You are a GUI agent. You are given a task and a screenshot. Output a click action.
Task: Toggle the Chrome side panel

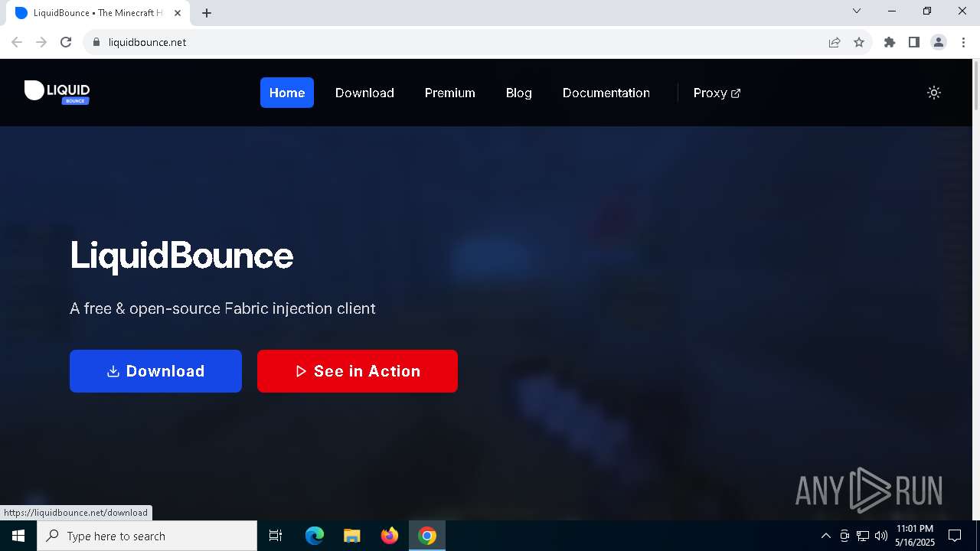pyautogui.click(x=914, y=42)
